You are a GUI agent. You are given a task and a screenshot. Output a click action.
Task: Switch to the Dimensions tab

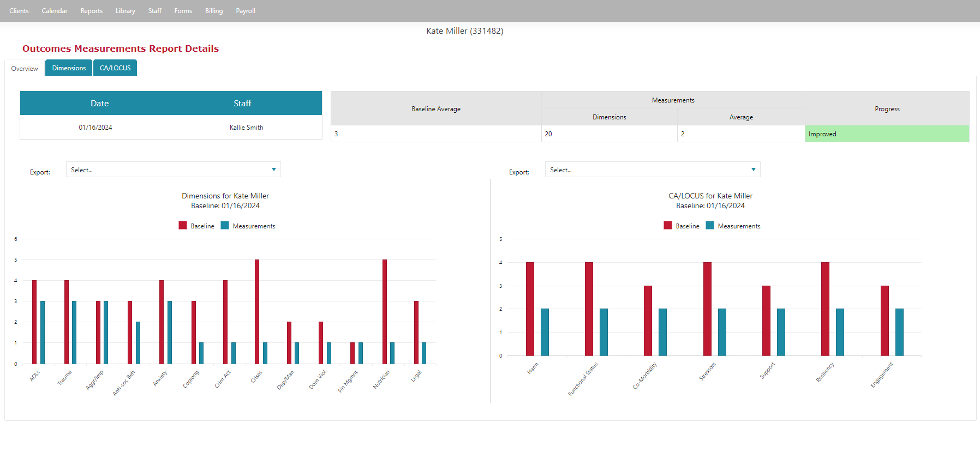69,68
